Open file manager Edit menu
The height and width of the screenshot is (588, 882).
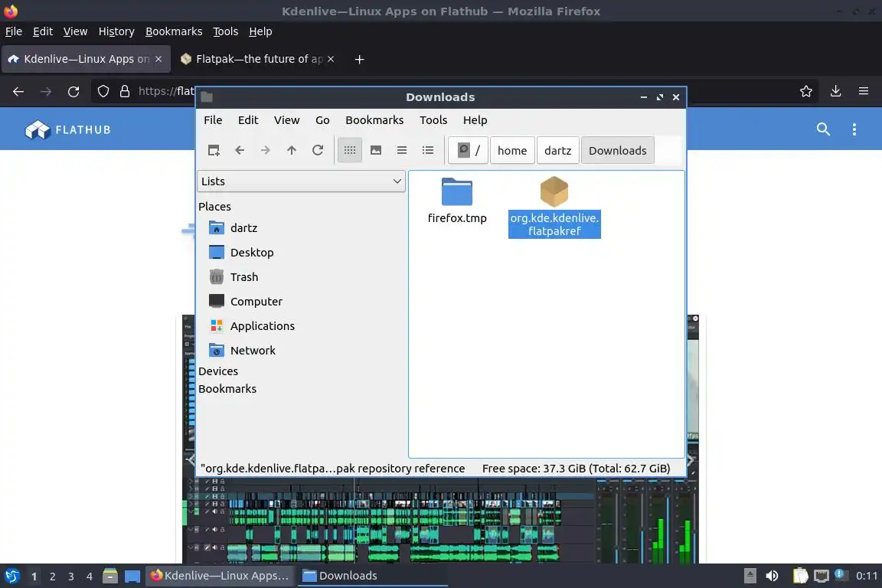[247, 120]
